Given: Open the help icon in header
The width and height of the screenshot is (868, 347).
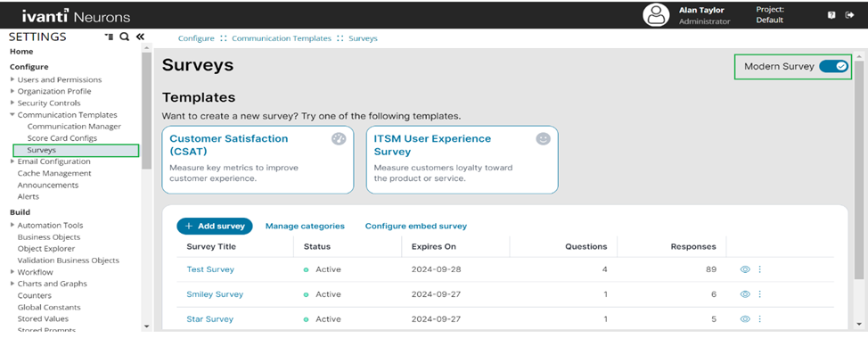Looking at the screenshot, I should [831, 15].
